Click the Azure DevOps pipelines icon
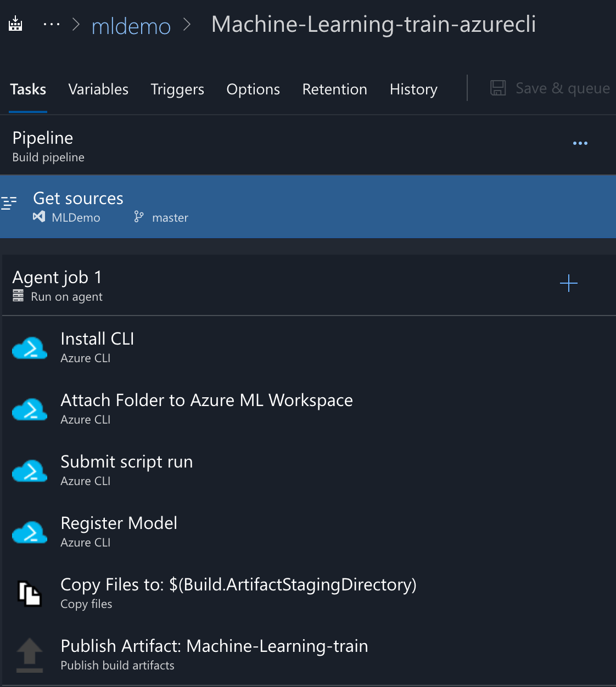 (15, 24)
